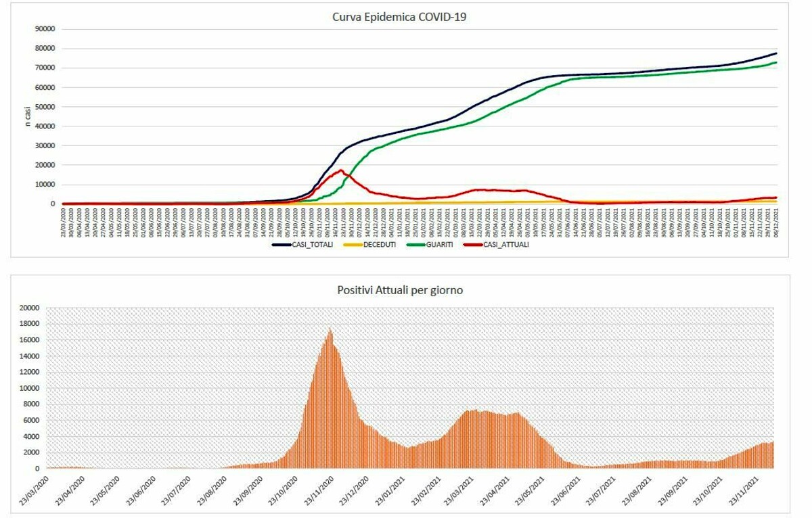Image resolution: width=812 pixels, height=518 pixels.
Task: Click the 'Curva Epidemica COVID-19' chart title
Action: (400, 17)
